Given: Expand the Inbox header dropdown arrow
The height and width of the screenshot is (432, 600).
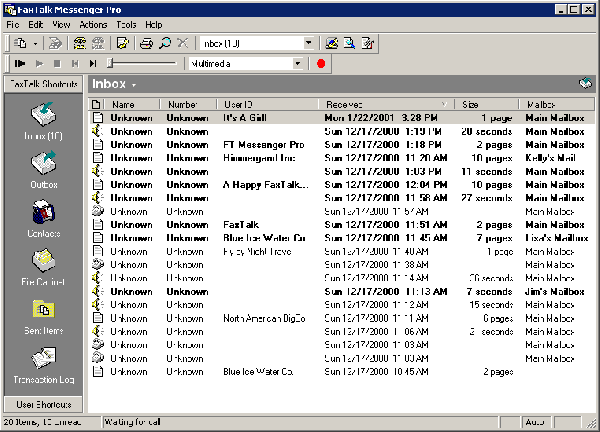Looking at the screenshot, I should (134, 85).
